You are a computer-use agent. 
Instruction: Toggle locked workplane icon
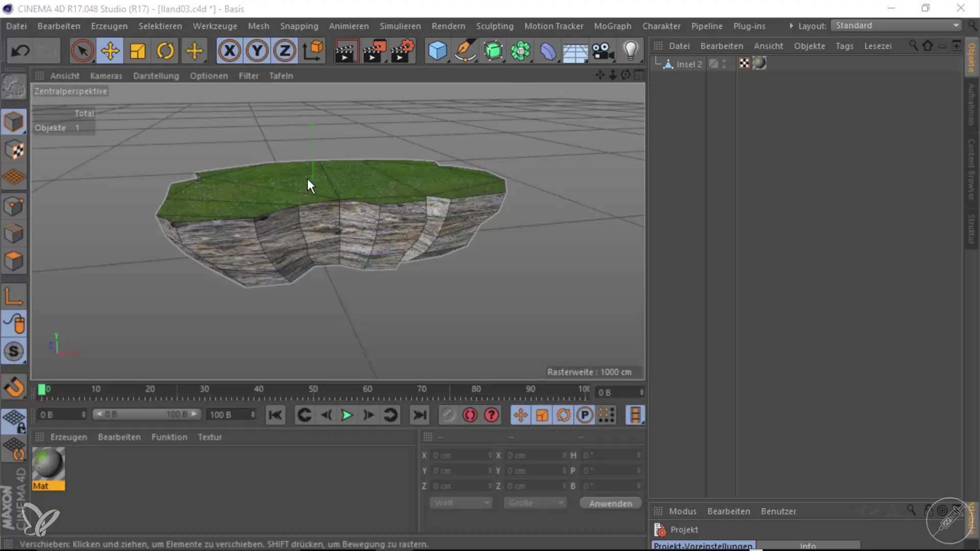[x=14, y=421]
